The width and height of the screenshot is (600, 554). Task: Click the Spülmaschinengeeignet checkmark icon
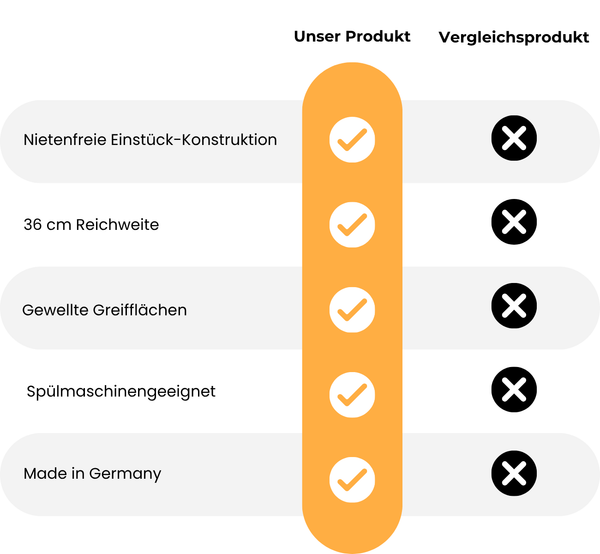click(x=352, y=392)
